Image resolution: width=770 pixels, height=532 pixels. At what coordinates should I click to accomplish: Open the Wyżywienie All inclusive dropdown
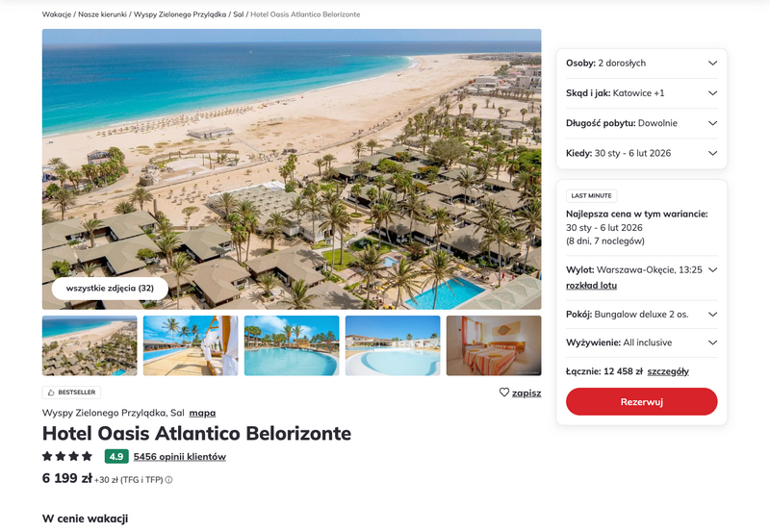pyautogui.click(x=641, y=342)
